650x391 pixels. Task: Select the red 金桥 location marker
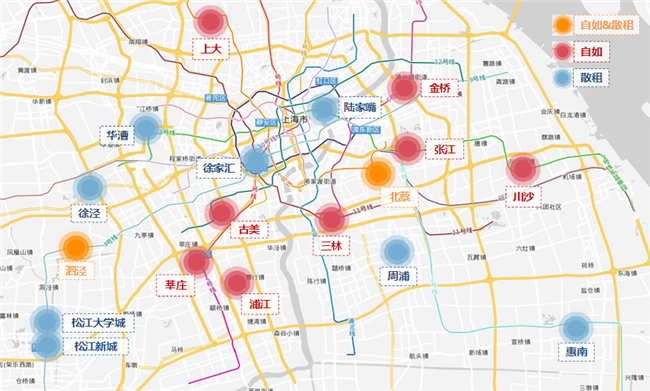pyautogui.click(x=404, y=87)
